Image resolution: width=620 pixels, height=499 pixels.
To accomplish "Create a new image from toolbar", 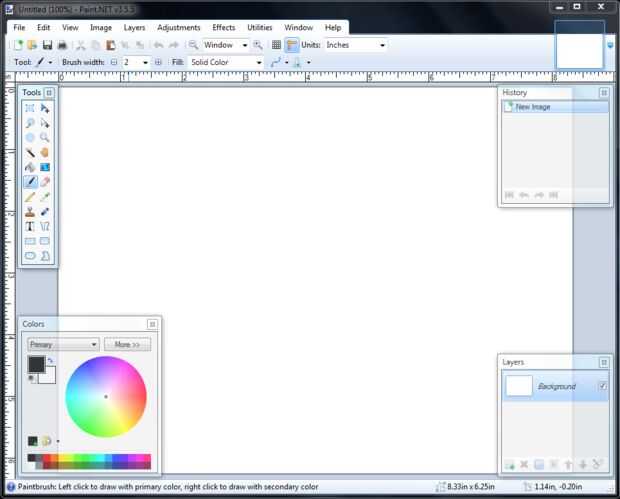I will pos(18,45).
